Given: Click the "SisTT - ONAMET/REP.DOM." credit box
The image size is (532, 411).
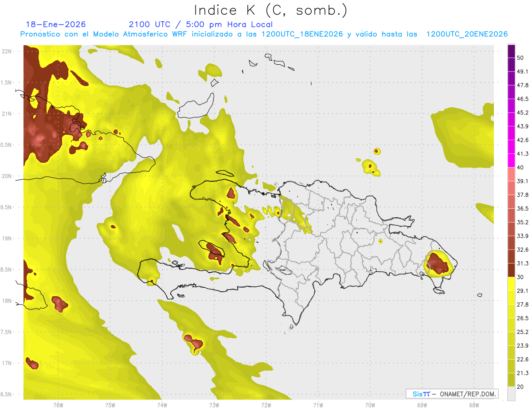Looking at the screenshot, I should [452, 394].
